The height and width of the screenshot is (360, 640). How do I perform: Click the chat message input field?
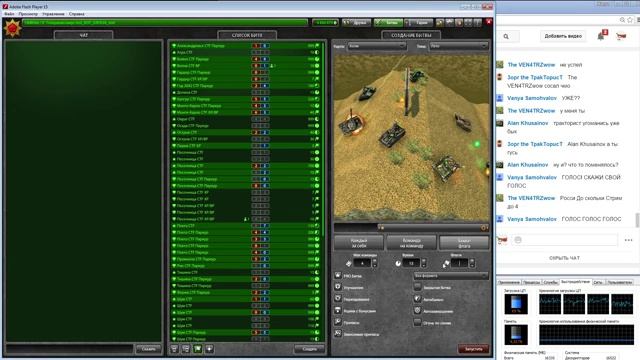69,349
